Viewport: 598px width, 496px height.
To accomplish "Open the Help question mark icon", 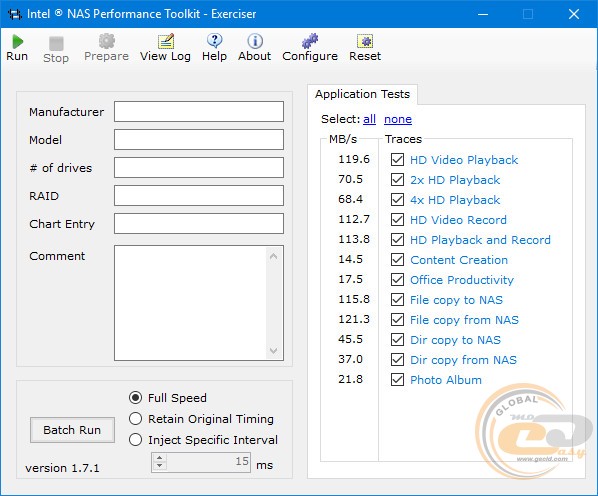I will pos(214,41).
